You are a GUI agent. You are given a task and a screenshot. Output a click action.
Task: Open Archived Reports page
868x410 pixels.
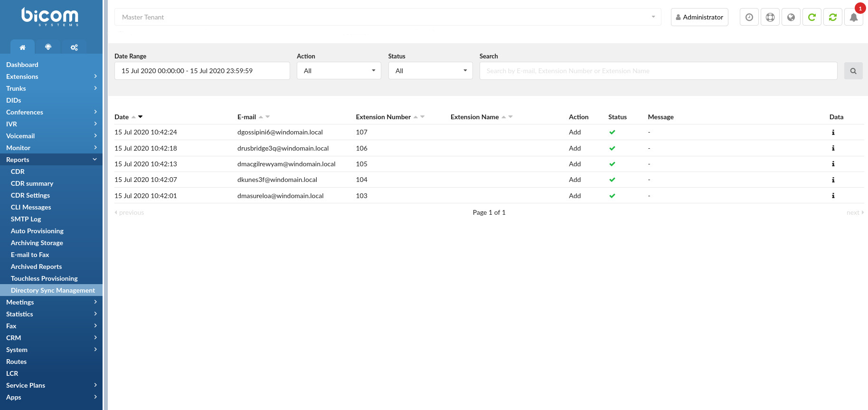(51, 267)
